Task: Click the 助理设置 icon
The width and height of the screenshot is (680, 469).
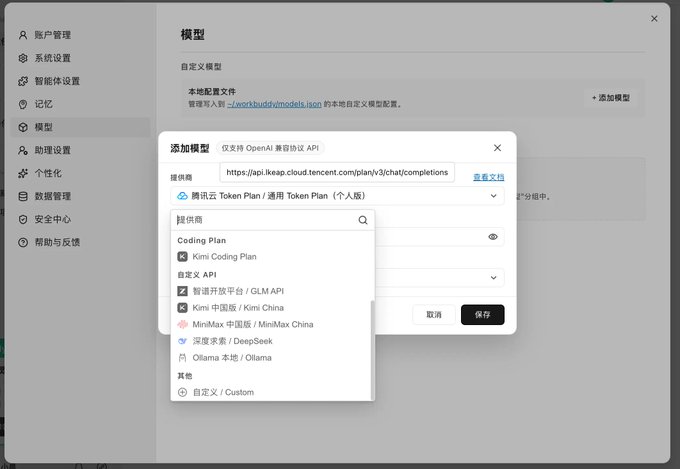Action: point(23,150)
